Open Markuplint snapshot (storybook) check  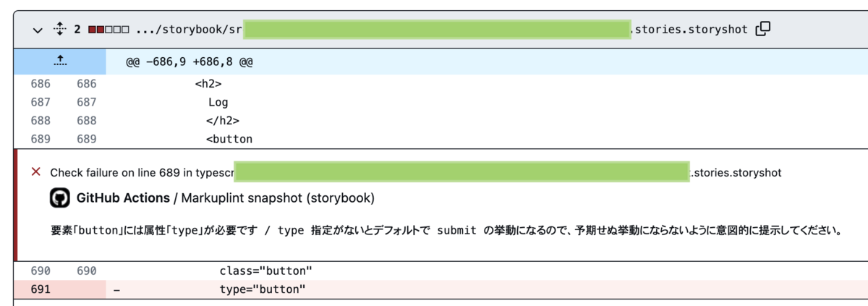pos(277,197)
